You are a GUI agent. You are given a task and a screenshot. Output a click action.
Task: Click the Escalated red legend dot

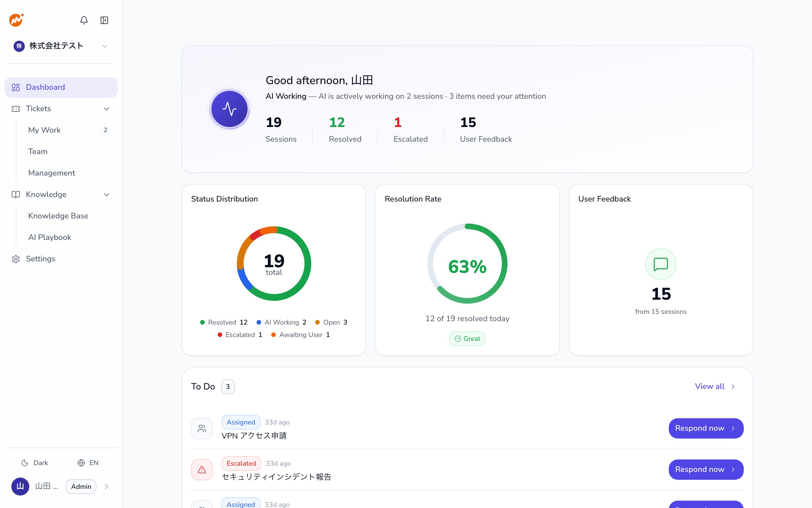coord(220,335)
